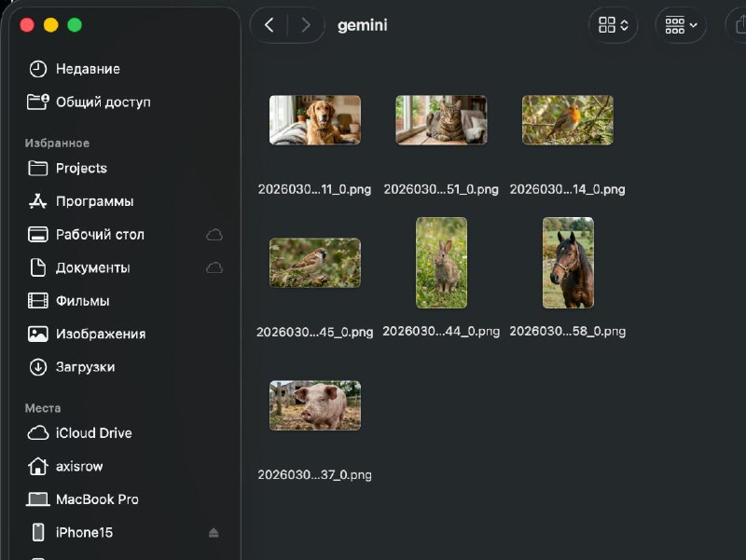Select the golden dog image thumbnail
Image resolution: width=746 pixels, height=560 pixels.
click(x=314, y=120)
